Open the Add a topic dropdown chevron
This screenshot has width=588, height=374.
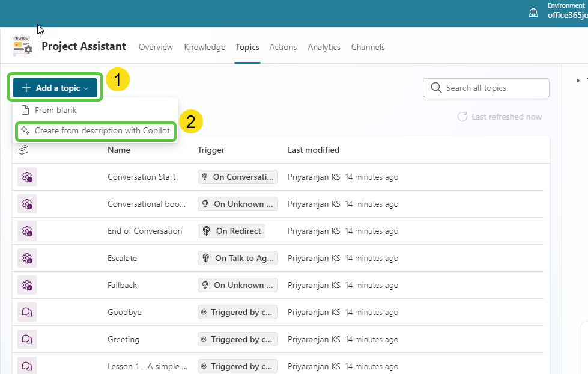click(x=86, y=87)
